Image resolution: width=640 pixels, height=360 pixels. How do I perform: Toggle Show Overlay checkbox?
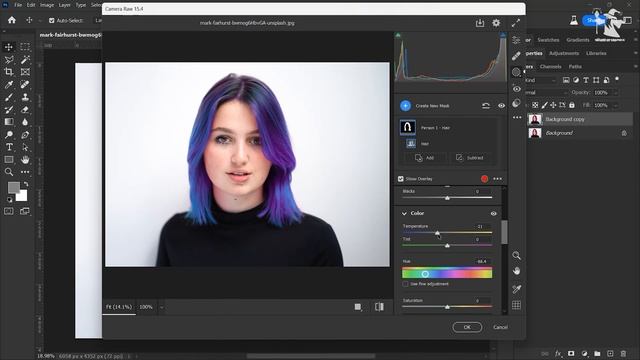pyautogui.click(x=400, y=179)
